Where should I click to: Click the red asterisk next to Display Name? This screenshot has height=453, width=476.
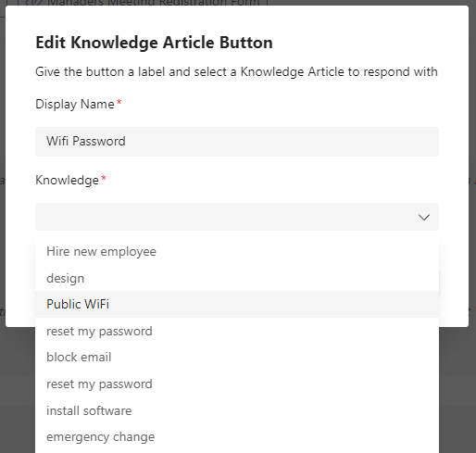(119, 102)
